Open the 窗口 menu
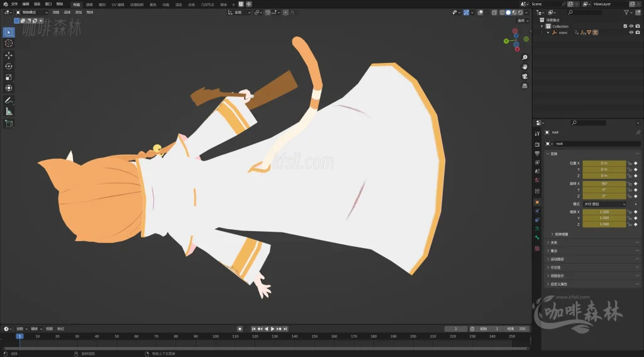644x357 pixels. click(x=48, y=4)
